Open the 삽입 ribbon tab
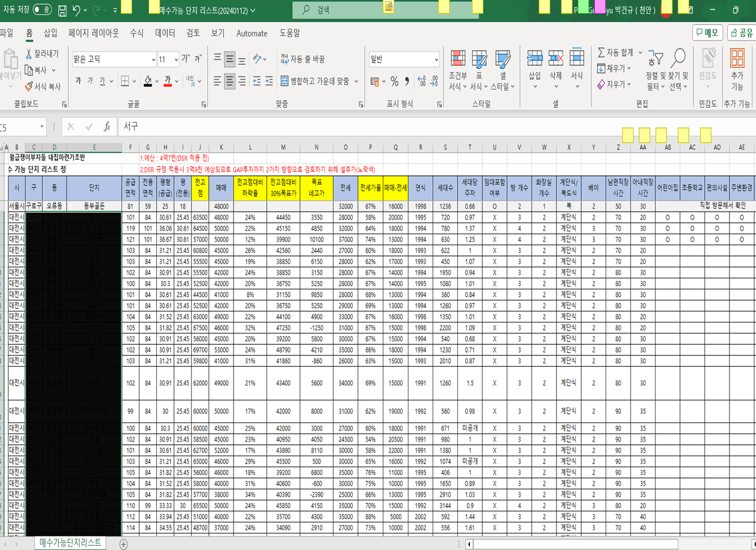The height and width of the screenshot is (550, 756). 50,33
